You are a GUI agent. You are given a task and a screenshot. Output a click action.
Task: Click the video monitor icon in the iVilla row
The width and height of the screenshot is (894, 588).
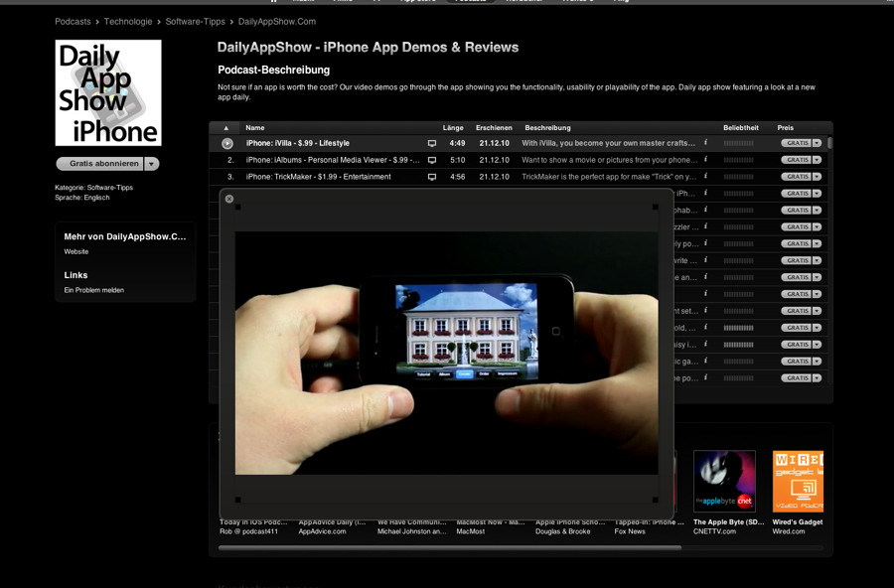432,144
